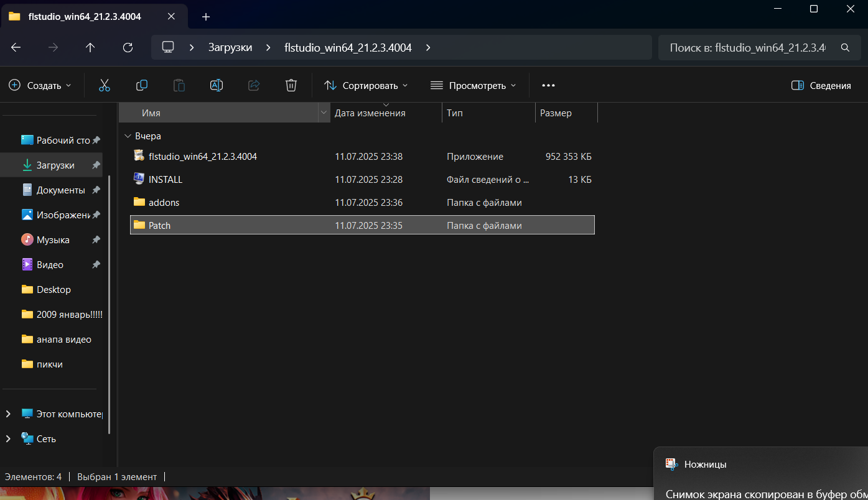868x500 pixels.
Task: Expand the Сеть tree node
Action: pos(8,438)
